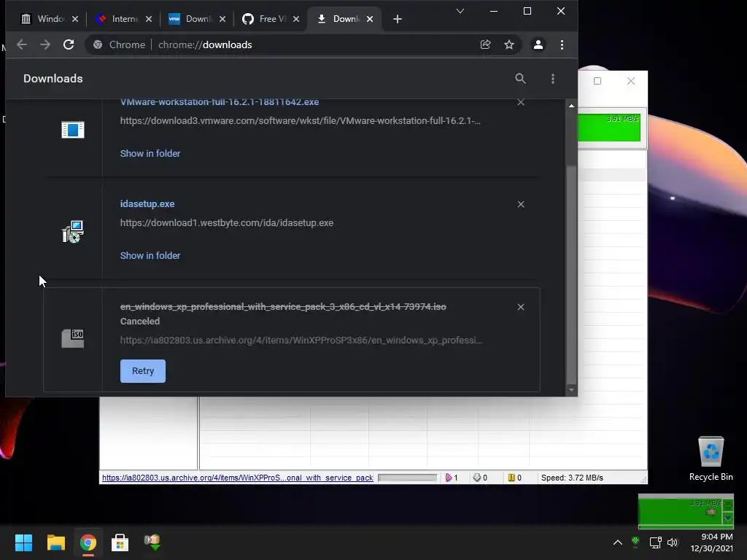The image size is (747, 560).
Task: Close the Interne tab
Action: coord(149,19)
